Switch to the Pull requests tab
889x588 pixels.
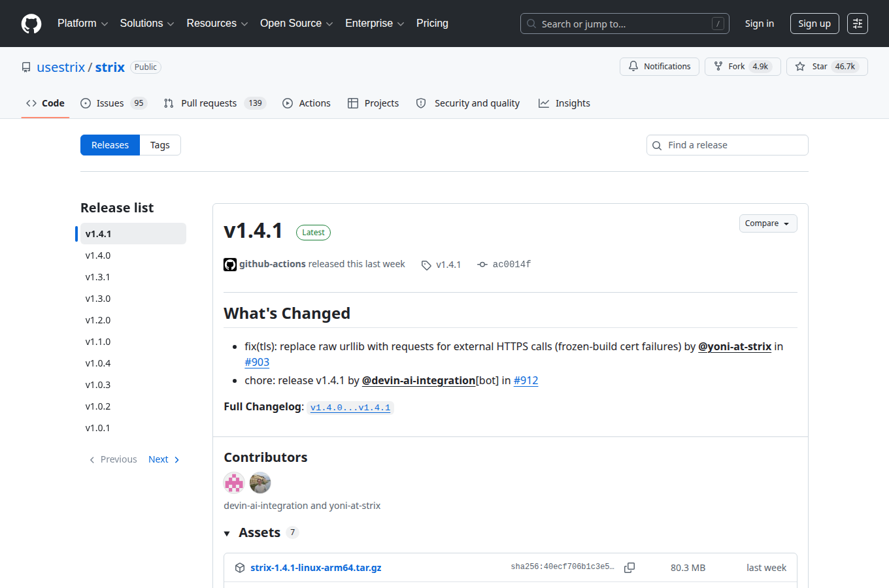[x=214, y=103]
